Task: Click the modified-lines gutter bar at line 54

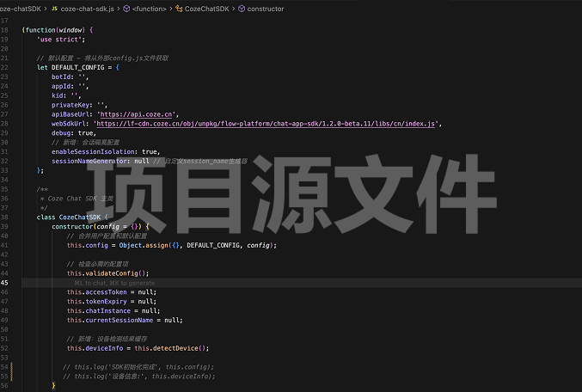Action: (x=12, y=367)
